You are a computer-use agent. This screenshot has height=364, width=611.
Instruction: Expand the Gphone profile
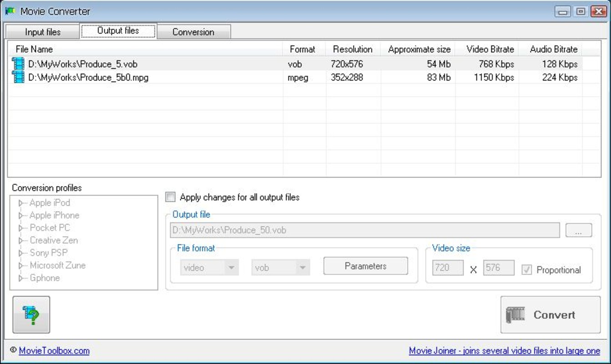point(20,278)
